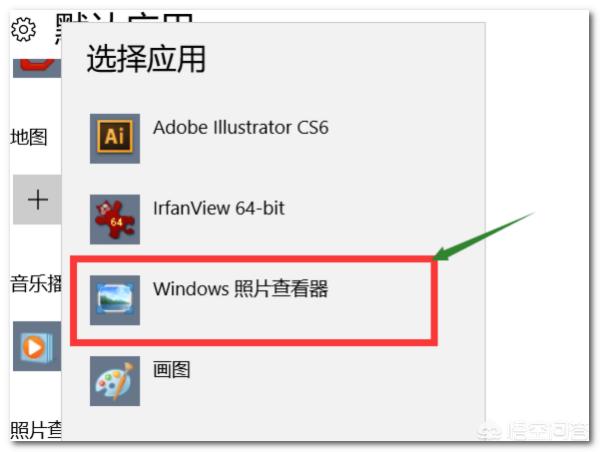The image size is (600, 452).
Task: Pick the Windows 照片查看器 landscape icon
Action: [x=115, y=300]
